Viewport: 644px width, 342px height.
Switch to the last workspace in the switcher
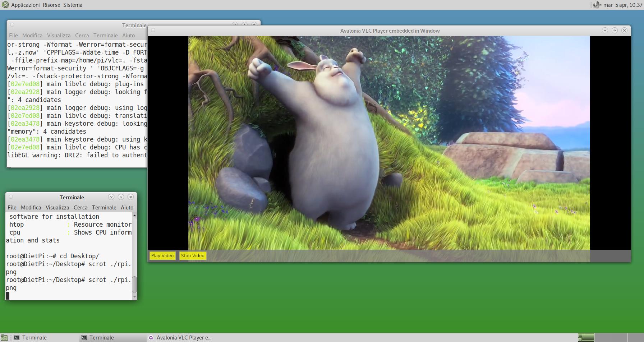(635, 338)
